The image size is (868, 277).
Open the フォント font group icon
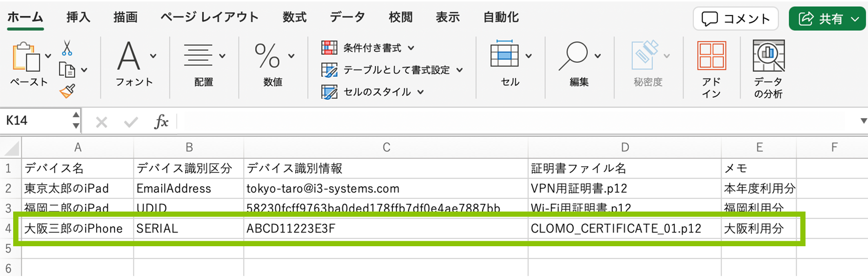point(128,56)
